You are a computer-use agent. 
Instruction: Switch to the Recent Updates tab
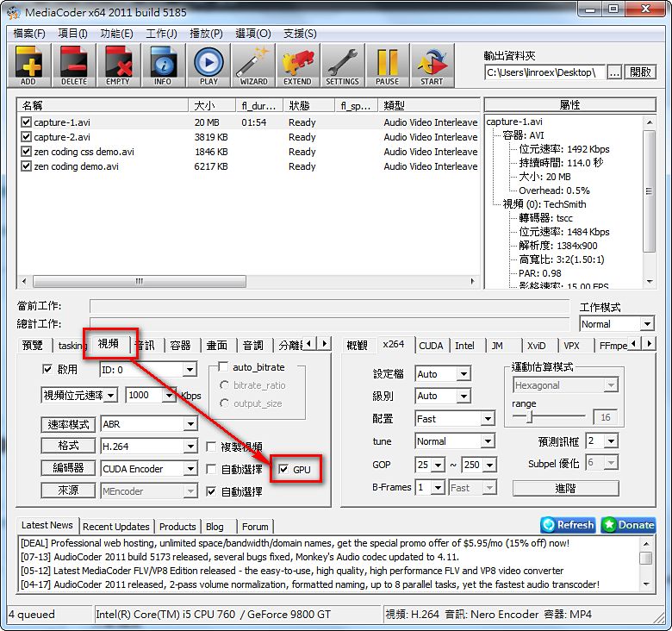pyautogui.click(x=116, y=527)
